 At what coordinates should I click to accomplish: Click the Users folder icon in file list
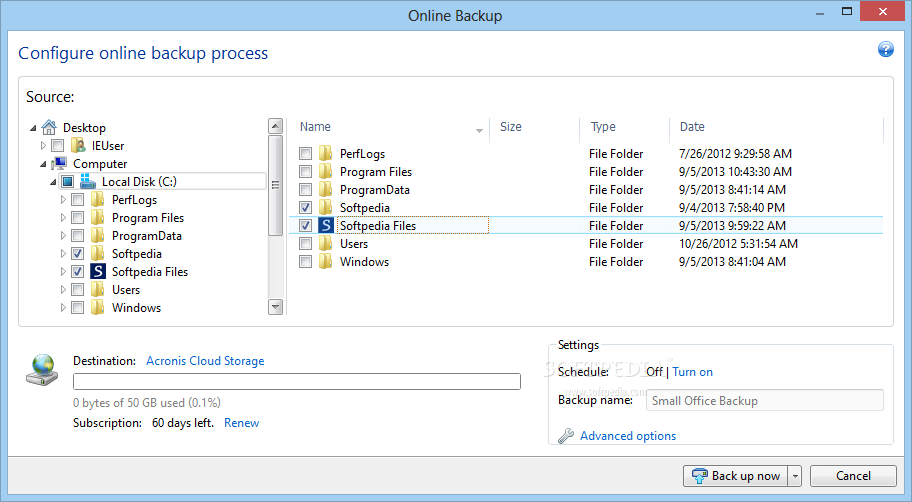[326, 244]
